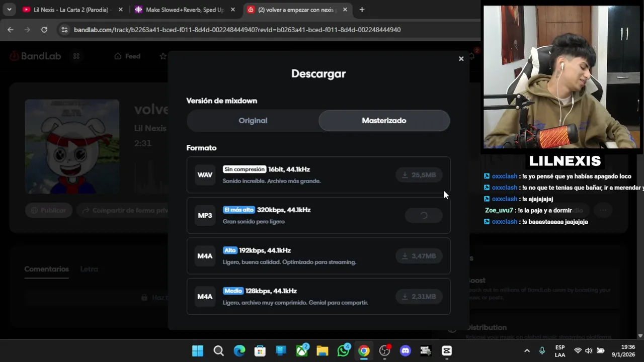The image size is (644, 362).
Task: Click the 'Sin compresión' label
Action: (244, 169)
